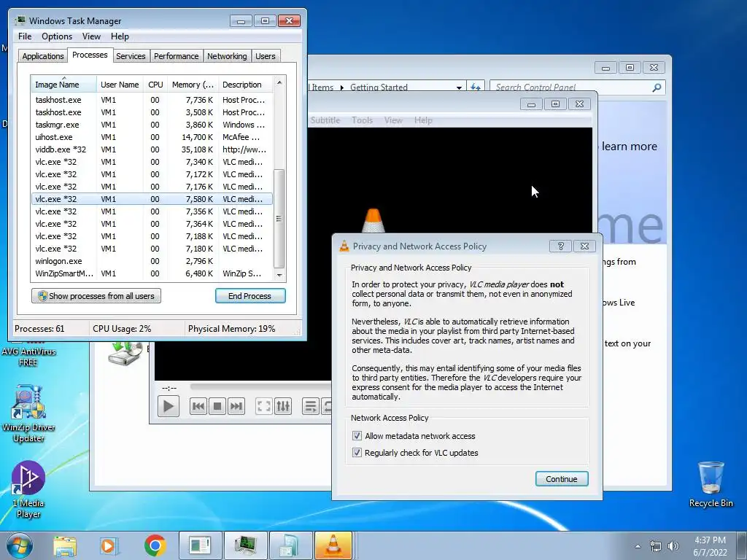The image size is (747, 560).
Task: Select the taskmgr.exe process row
Action: coord(152,124)
